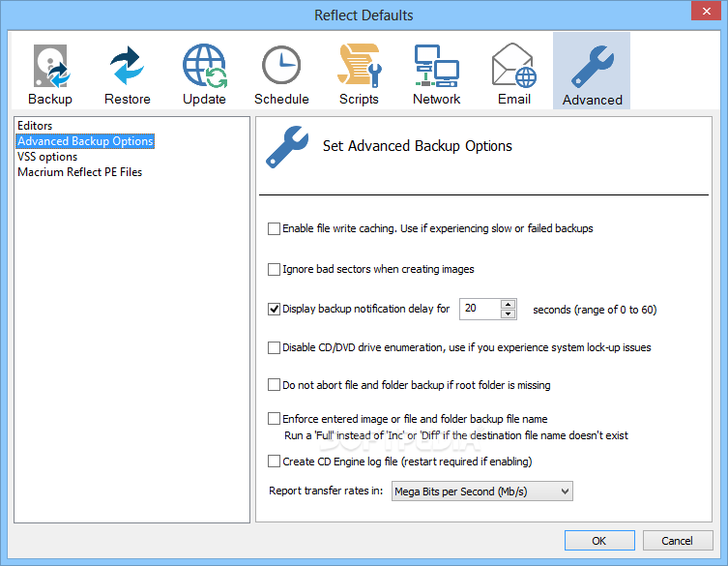
Task: Open the Report transfer rates dropdown
Action: click(481, 492)
